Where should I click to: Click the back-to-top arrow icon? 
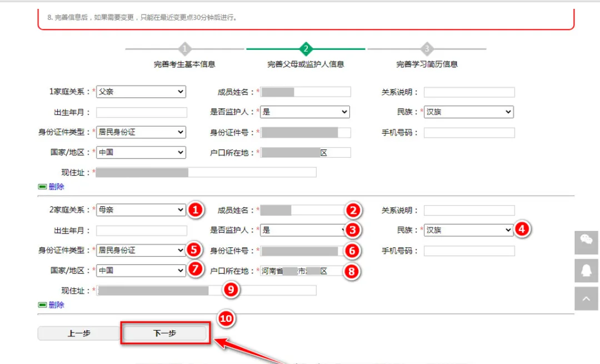[x=586, y=298]
